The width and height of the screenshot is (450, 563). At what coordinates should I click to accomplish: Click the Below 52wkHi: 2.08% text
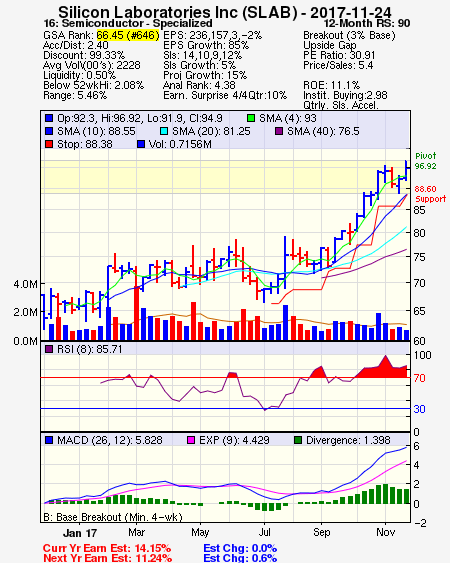pyautogui.click(x=93, y=85)
